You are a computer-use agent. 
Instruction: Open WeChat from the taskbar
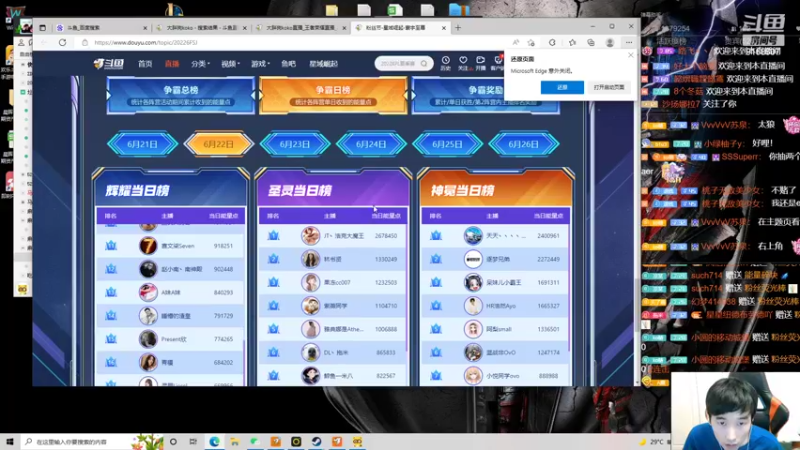(x=255, y=442)
